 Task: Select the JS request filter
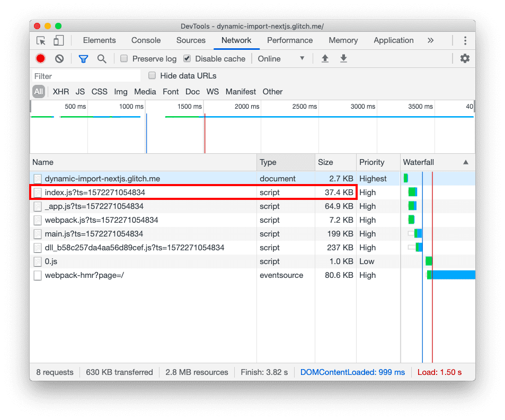pyautogui.click(x=79, y=91)
